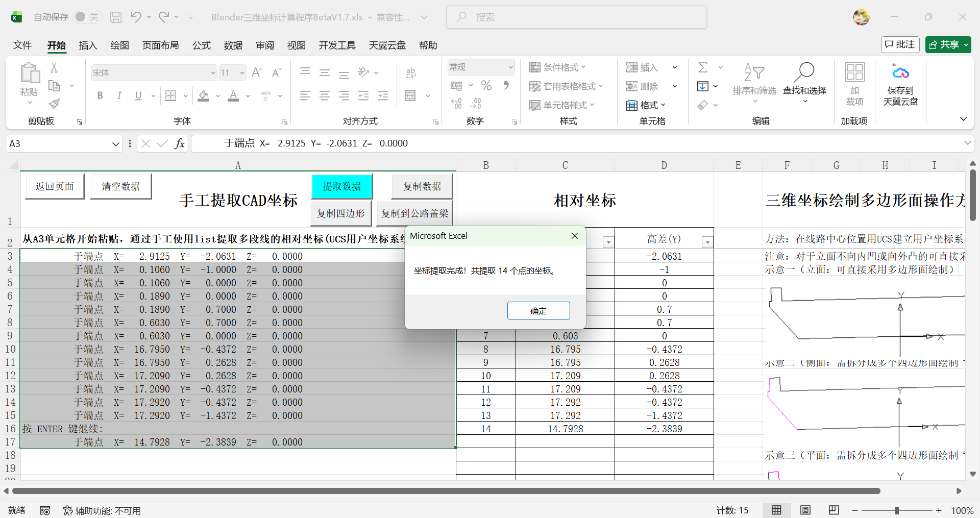Open the 开发工具 ribbon tab

(x=337, y=45)
